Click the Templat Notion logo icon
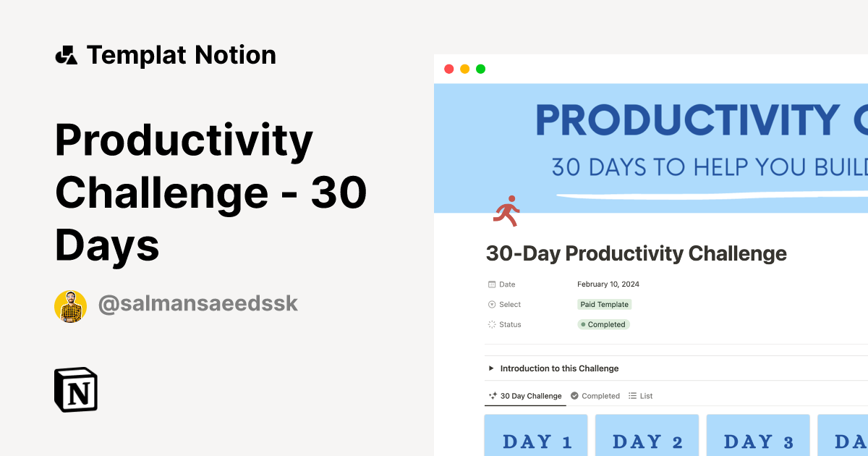Image resolution: width=868 pixels, height=456 pixels. 67,54
